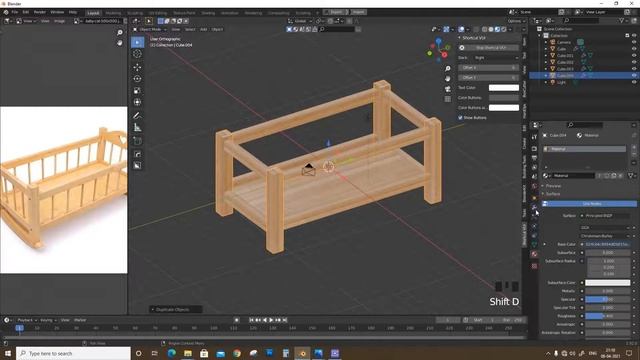Open Dock Right dropdown in Shortcut VUr panel

coord(496,58)
